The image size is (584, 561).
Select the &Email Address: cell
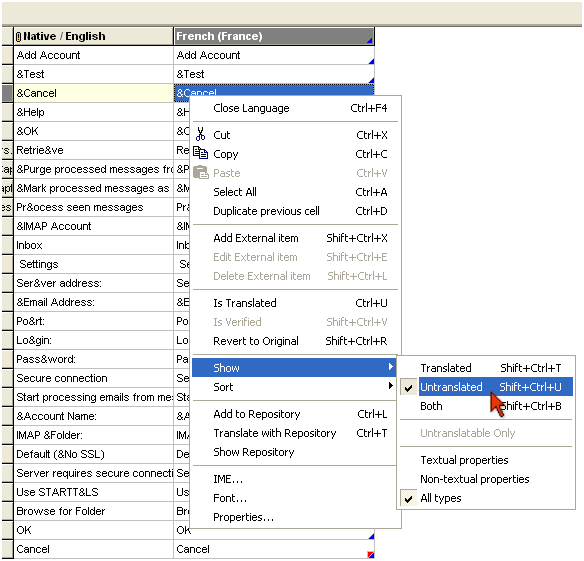[93, 302]
